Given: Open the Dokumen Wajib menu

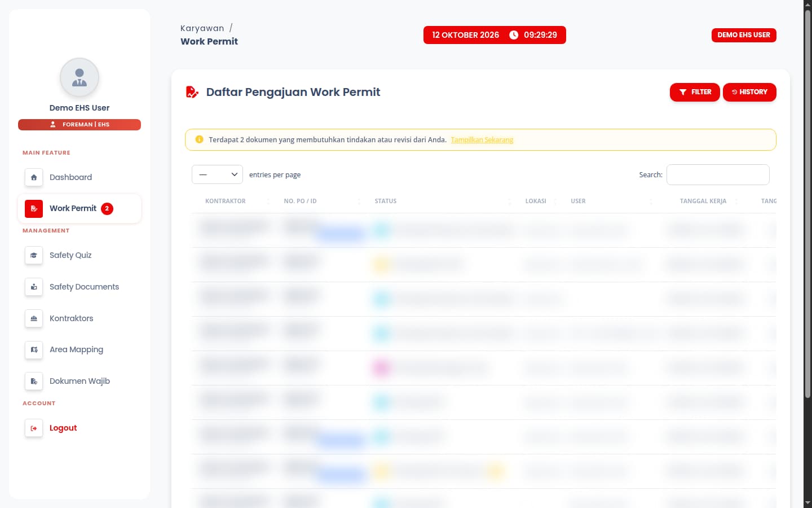Looking at the screenshot, I should (x=80, y=381).
